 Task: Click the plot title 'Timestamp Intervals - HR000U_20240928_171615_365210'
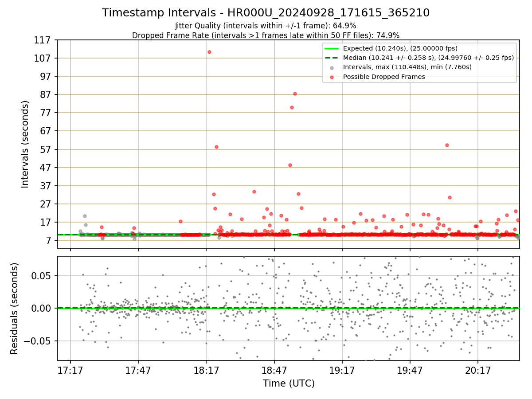coord(266,13)
